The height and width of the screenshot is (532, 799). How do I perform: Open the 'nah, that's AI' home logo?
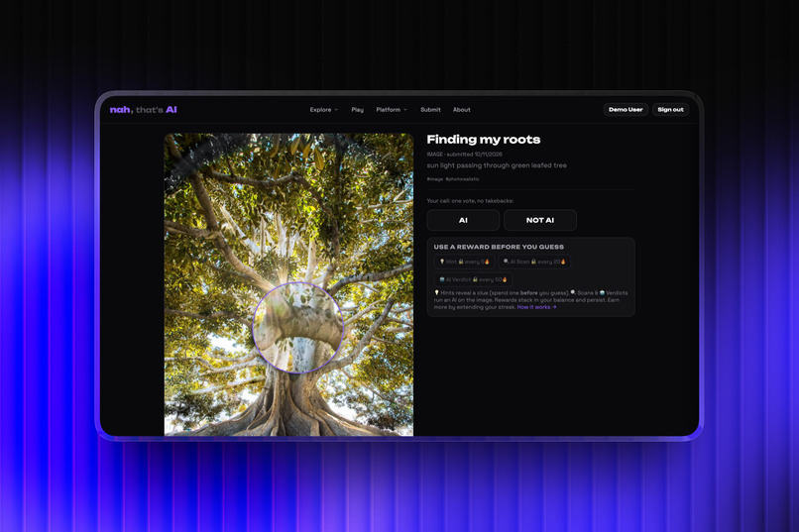143,109
